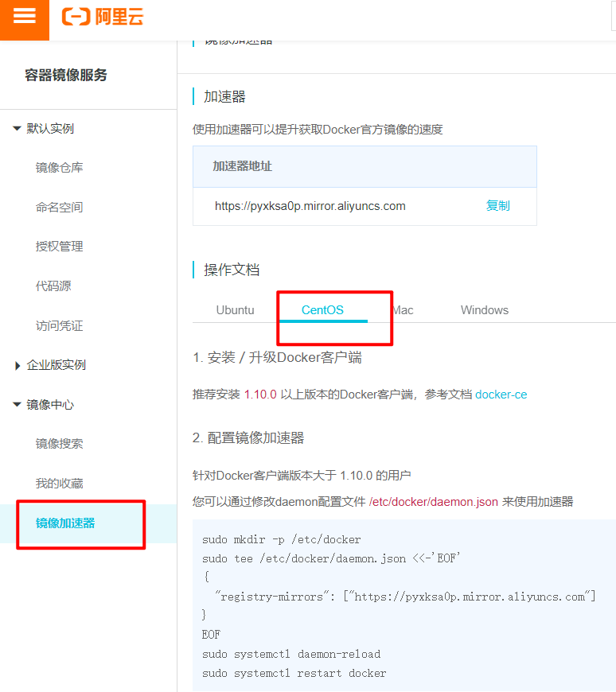Click the registry-mirrors code line
This screenshot has width=616, height=692.
405,597
